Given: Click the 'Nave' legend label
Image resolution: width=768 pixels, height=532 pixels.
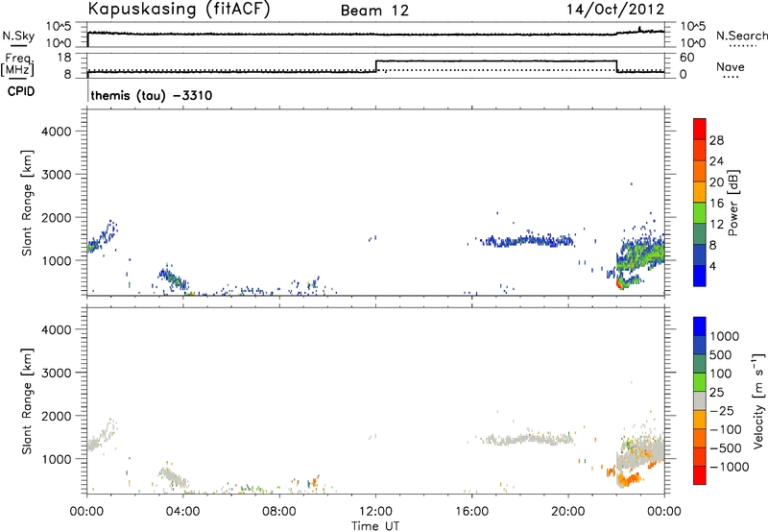Looking at the screenshot, I should [730, 67].
